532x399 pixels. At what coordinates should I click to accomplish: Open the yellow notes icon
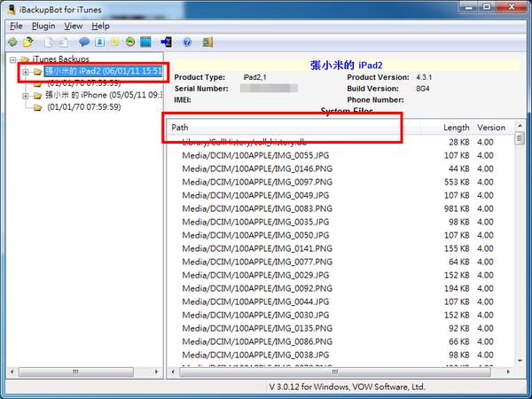pyautogui.click(x=114, y=42)
